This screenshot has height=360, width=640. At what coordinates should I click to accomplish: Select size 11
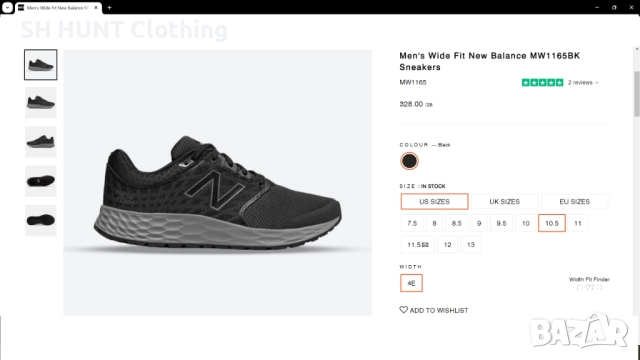click(x=578, y=223)
